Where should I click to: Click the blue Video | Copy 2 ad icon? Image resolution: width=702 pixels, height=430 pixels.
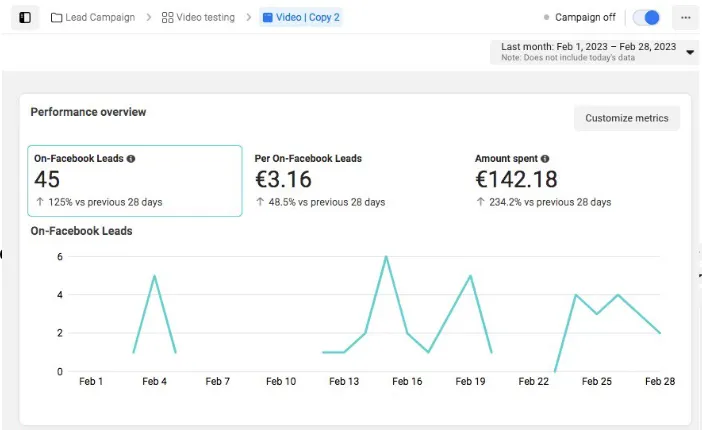tap(267, 17)
